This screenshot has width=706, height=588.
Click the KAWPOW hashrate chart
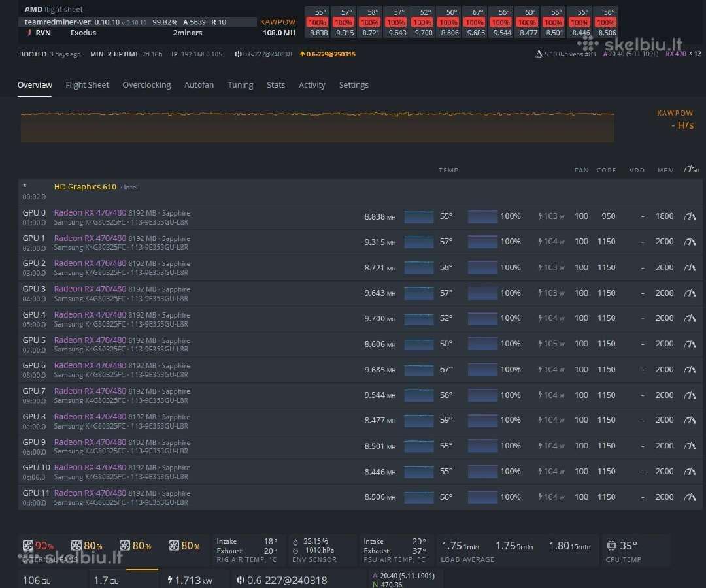coord(318,126)
